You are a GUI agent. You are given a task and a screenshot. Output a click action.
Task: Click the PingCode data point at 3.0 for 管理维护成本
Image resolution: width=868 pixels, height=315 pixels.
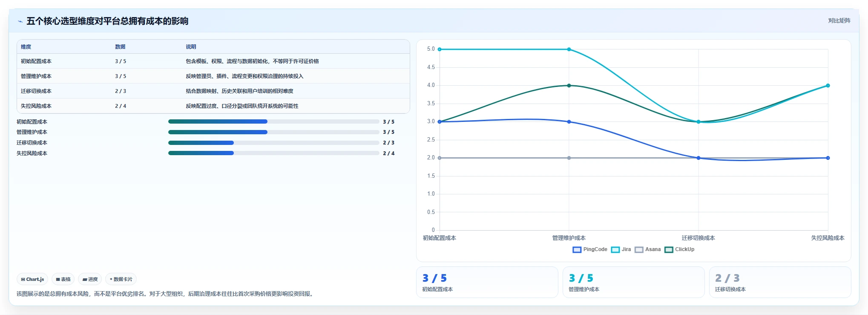click(x=569, y=122)
